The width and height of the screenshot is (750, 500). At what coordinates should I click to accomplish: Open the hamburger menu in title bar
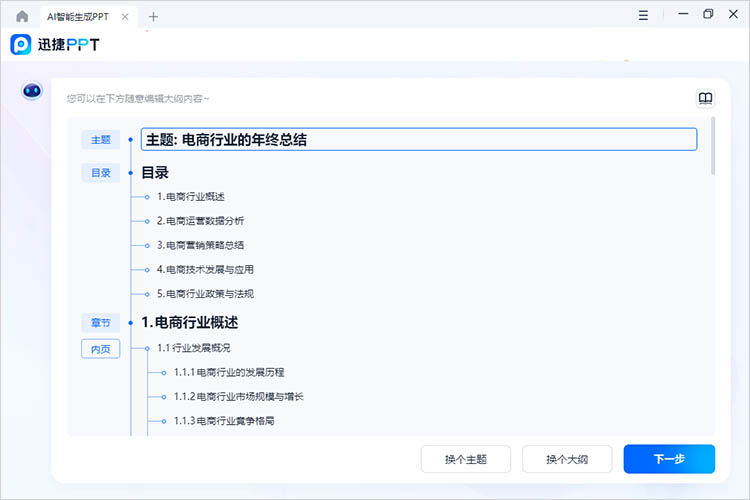645,15
